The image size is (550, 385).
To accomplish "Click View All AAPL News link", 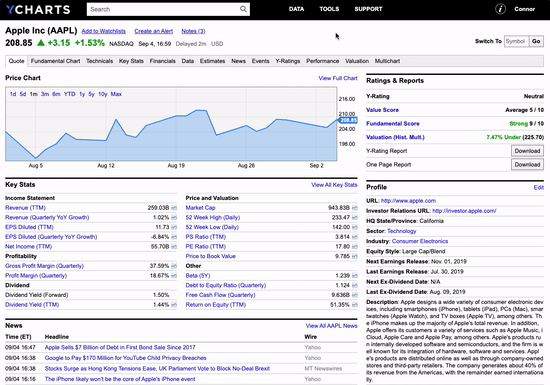I will tap(331, 326).
